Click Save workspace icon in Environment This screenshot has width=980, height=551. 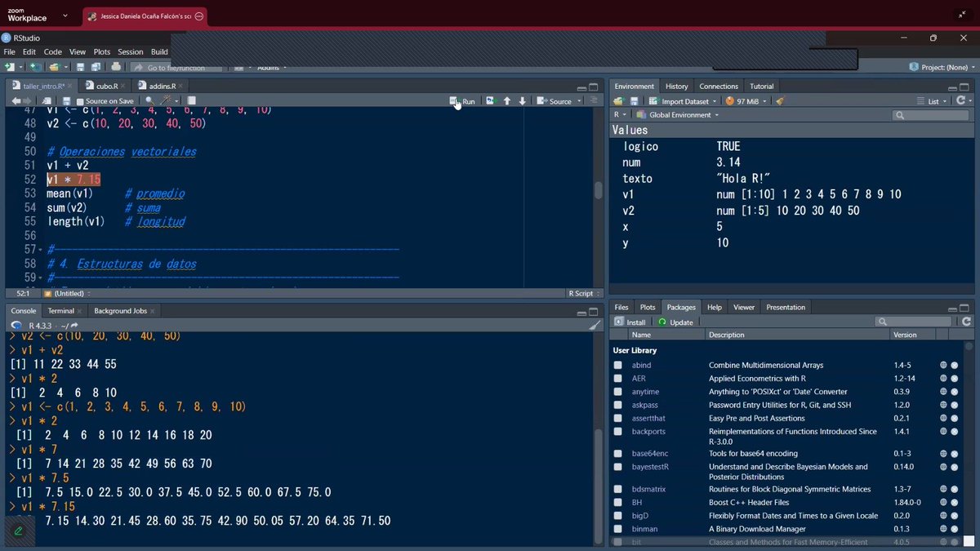pos(634,101)
